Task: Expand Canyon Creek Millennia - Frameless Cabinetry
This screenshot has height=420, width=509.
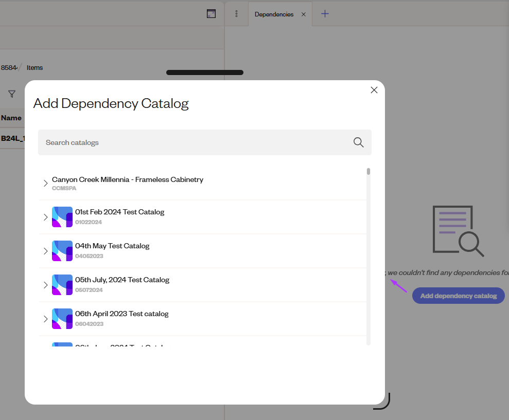Action: (45, 183)
